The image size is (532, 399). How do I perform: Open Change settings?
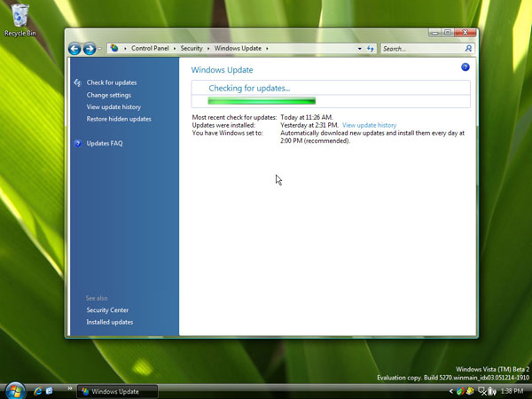(x=108, y=95)
